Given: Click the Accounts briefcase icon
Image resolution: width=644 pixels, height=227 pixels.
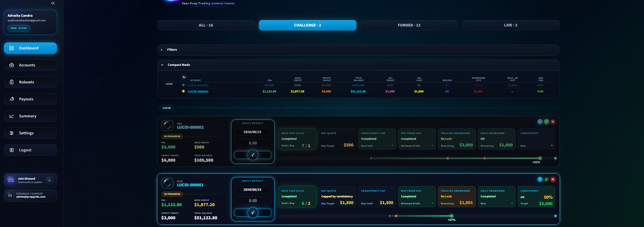Looking at the screenshot, I should pyautogui.click(x=12, y=65).
